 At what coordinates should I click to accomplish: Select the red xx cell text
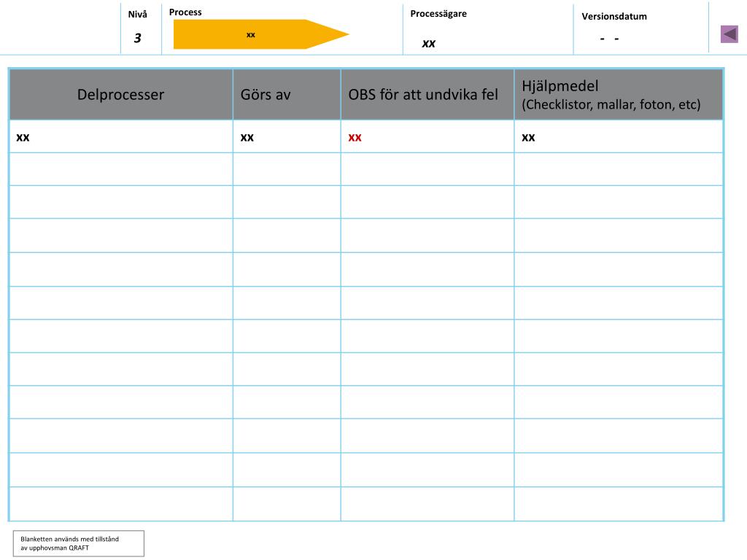355,138
